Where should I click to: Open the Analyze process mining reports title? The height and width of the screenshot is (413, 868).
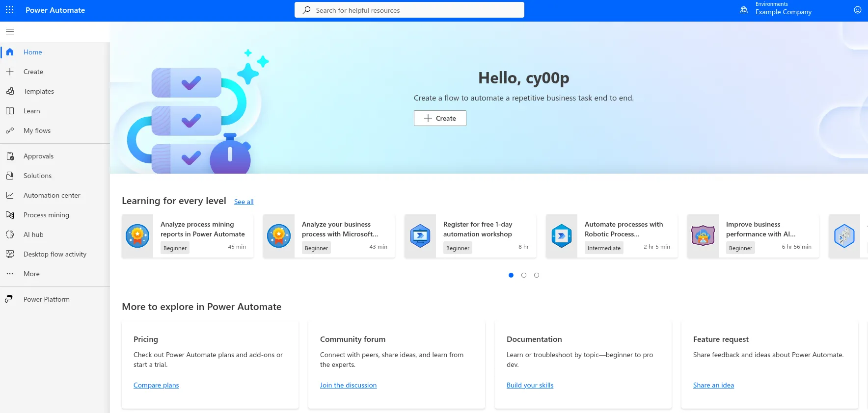pos(203,229)
